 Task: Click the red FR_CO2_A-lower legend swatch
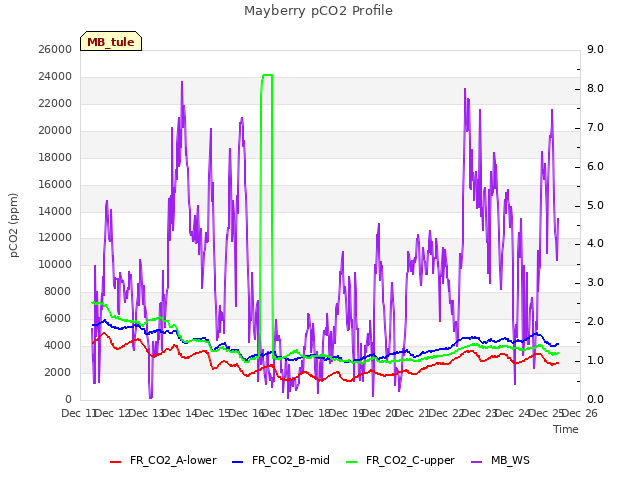pyautogui.click(x=116, y=462)
